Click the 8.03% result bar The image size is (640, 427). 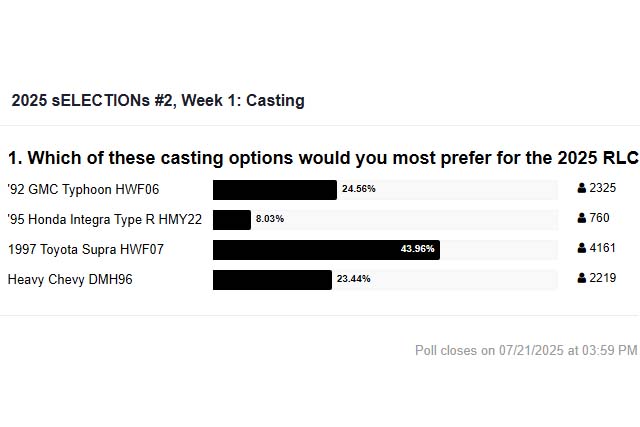tap(232, 220)
